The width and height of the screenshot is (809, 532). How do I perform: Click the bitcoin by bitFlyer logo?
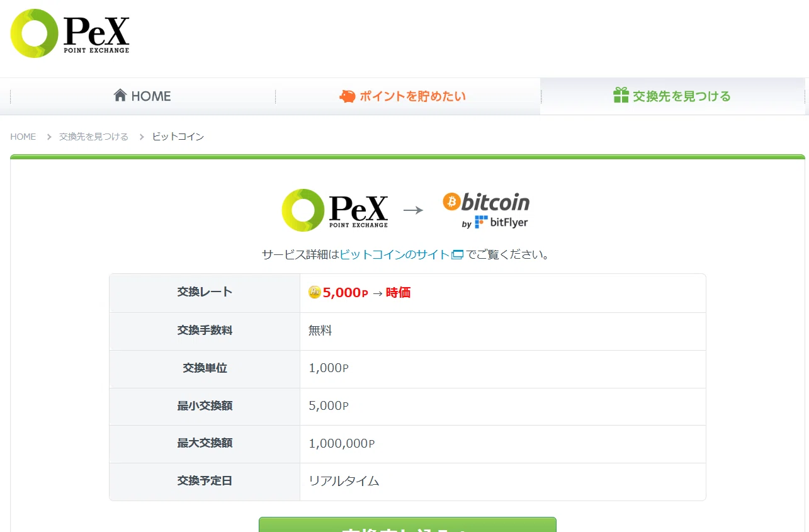486,210
